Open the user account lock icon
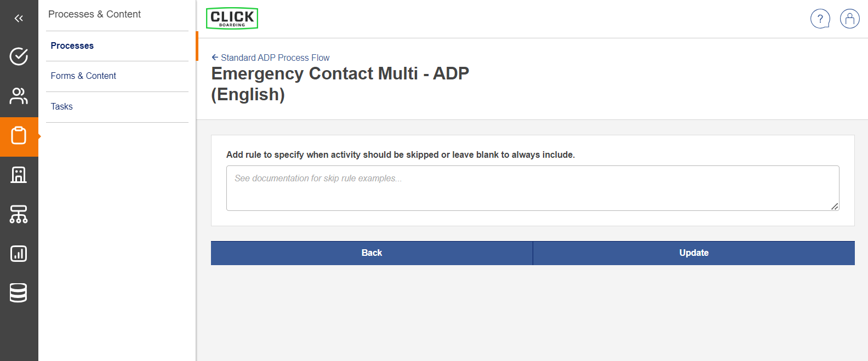The height and width of the screenshot is (361, 868). 849,19
